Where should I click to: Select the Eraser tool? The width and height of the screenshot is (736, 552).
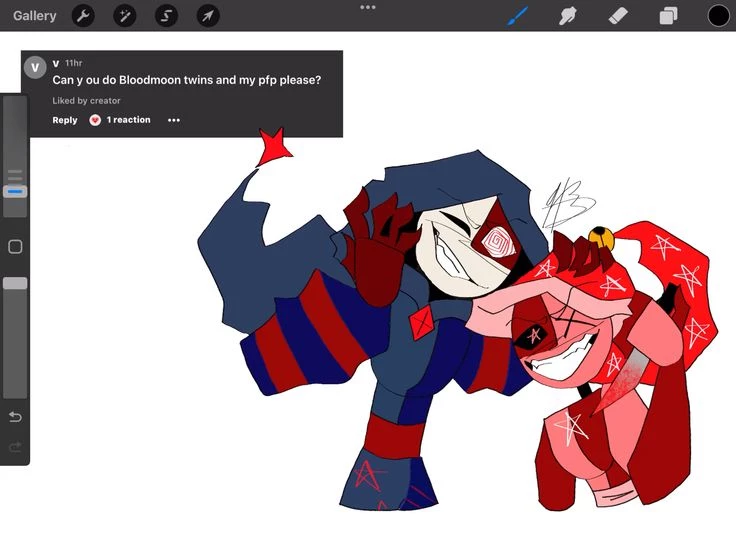(618, 16)
